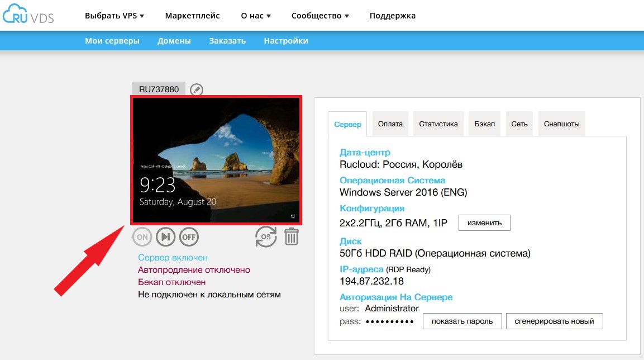Open the Выбрать VPS dropdown
This screenshot has width=644, height=360.
coord(114,16)
